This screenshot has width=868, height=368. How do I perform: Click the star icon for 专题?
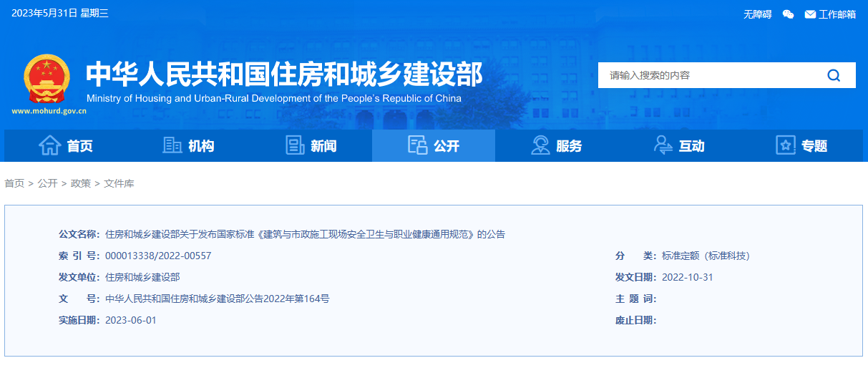click(x=786, y=145)
